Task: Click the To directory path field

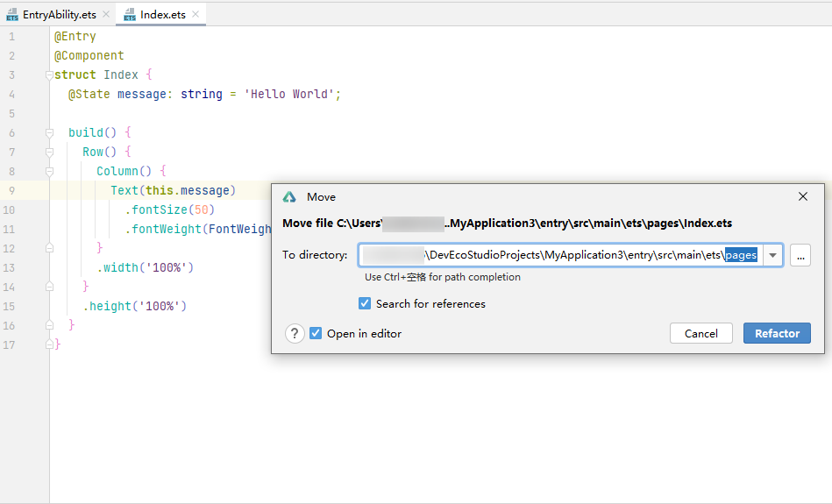Action: 560,255
